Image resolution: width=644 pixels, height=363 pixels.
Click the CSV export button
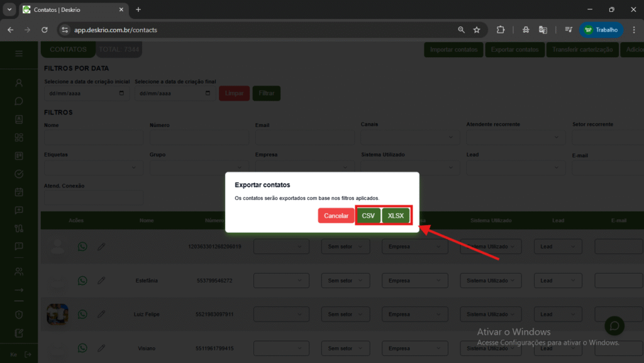pos(368,216)
